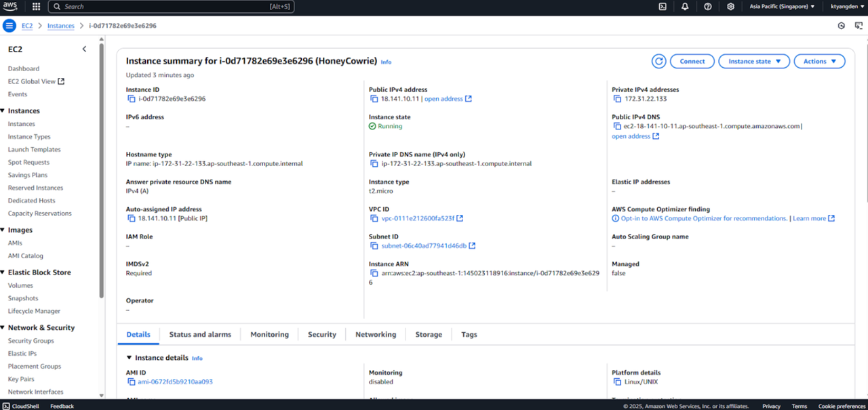The image size is (868, 410).
Task: Open the ktyangden account menu
Action: click(x=846, y=7)
